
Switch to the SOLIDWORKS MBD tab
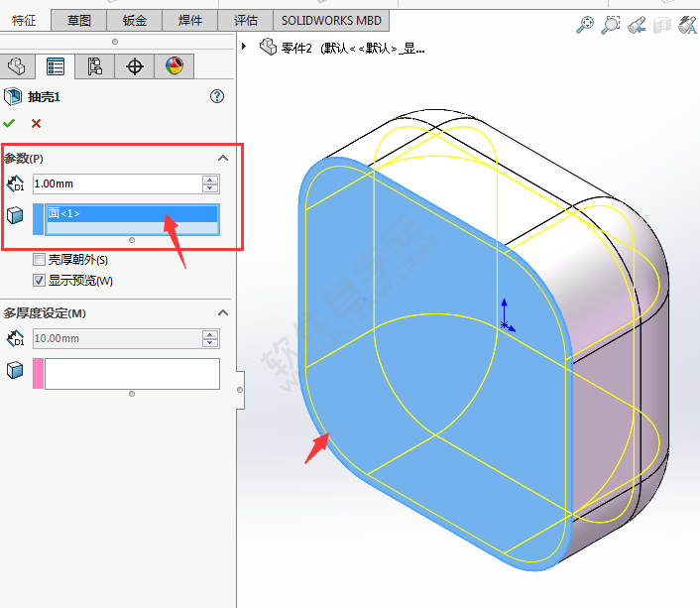click(x=331, y=21)
